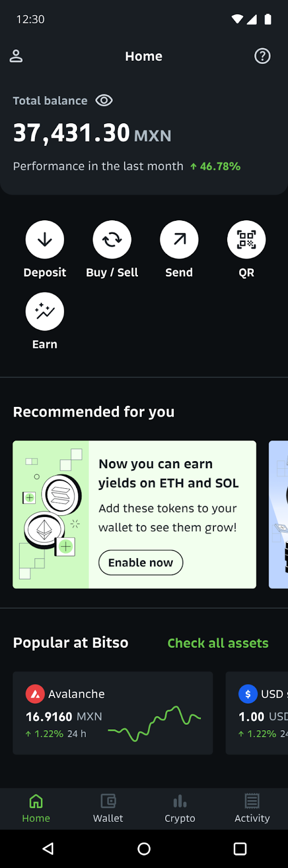Open the QR code scanner
The height and width of the screenshot is (868, 288).
(246, 239)
